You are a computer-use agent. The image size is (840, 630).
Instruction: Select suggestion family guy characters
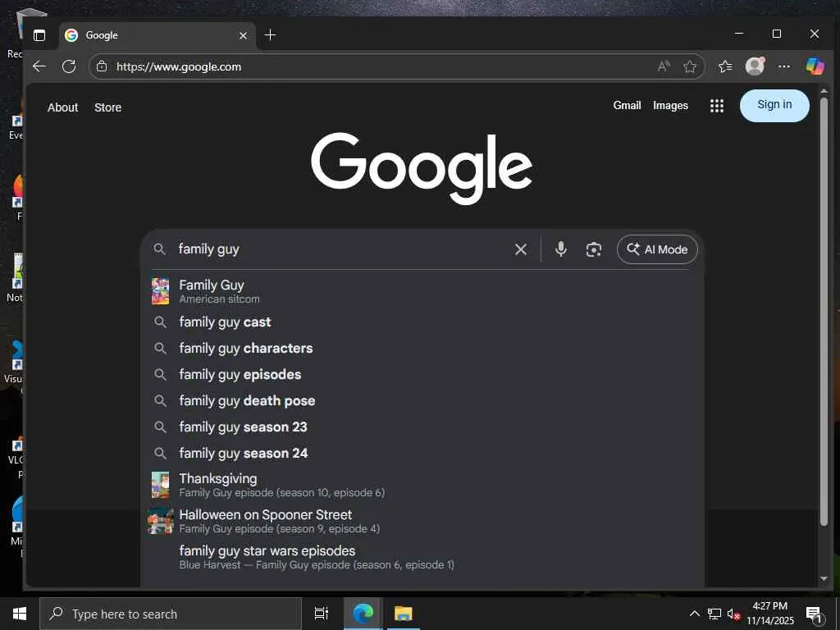tap(422, 348)
